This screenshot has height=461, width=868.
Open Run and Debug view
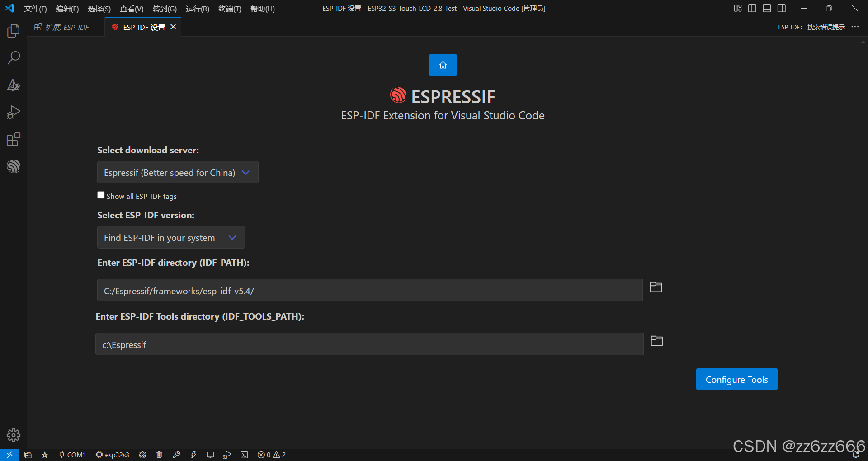point(14,112)
